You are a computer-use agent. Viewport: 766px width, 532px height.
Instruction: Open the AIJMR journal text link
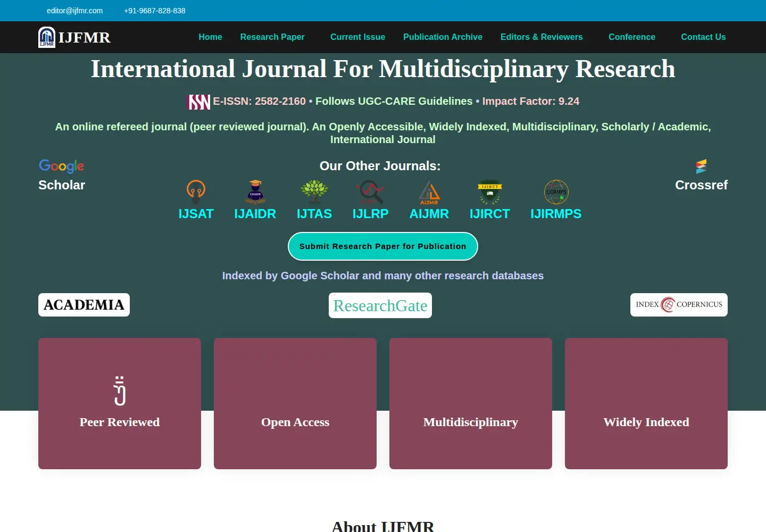click(x=429, y=214)
